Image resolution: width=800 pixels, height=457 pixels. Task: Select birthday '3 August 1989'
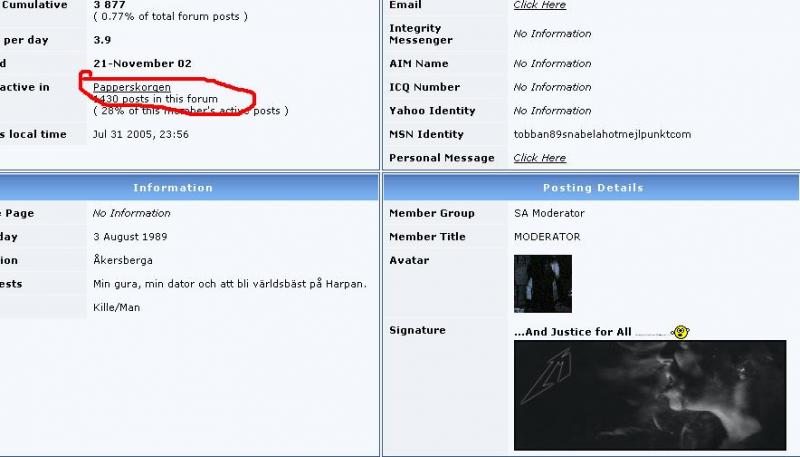coord(130,237)
